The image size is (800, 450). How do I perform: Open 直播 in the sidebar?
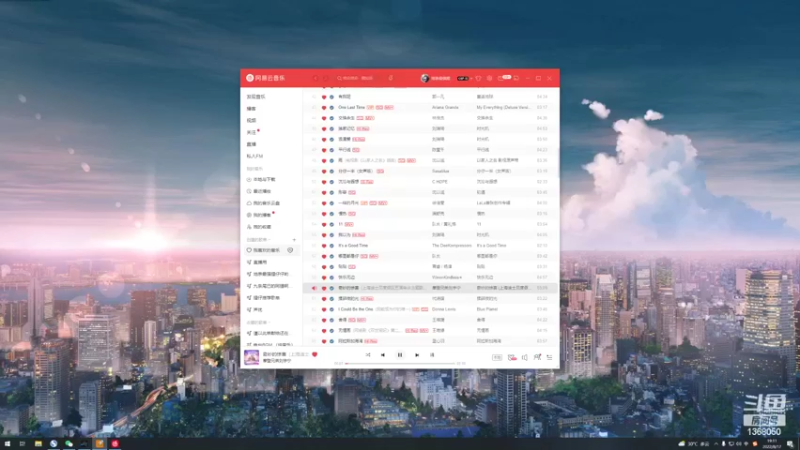(251, 144)
